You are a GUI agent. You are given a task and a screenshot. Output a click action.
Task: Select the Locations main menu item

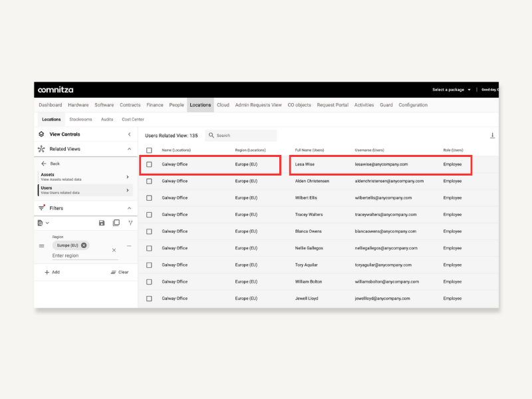(x=200, y=105)
